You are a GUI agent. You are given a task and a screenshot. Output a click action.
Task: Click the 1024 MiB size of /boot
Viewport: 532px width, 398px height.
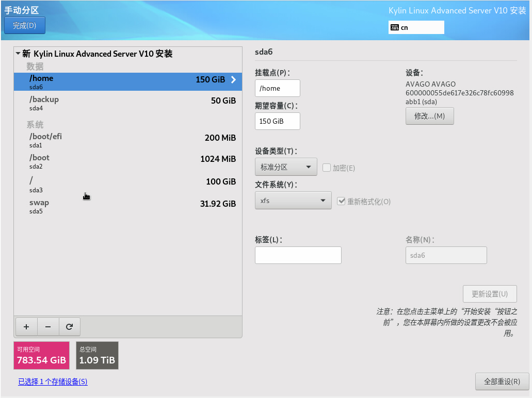point(218,159)
